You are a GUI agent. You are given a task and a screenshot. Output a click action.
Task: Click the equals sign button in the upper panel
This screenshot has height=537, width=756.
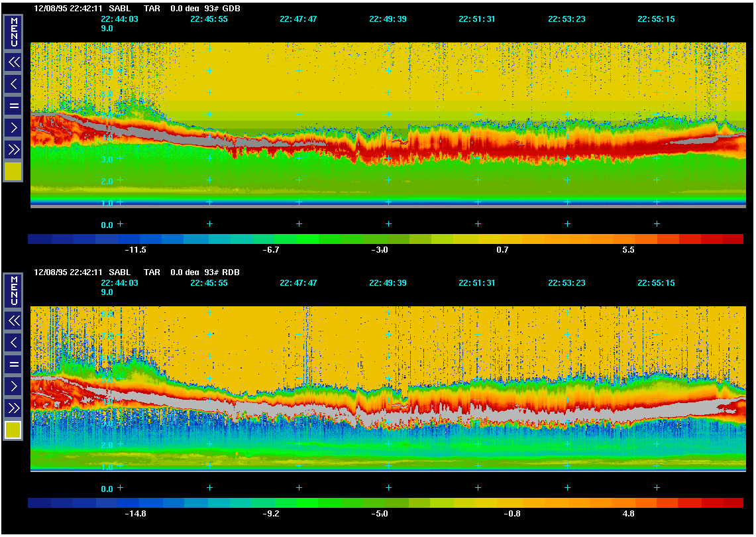coord(13,106)
